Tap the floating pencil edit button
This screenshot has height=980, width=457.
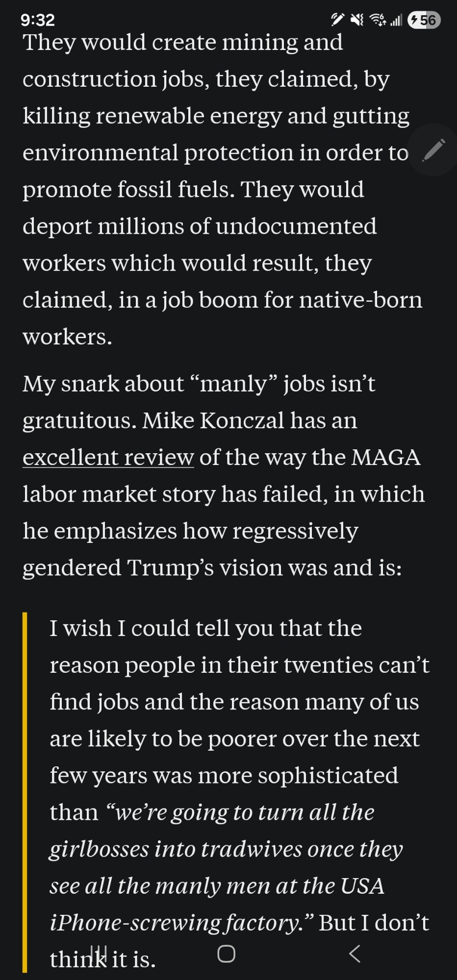point(433,150)
